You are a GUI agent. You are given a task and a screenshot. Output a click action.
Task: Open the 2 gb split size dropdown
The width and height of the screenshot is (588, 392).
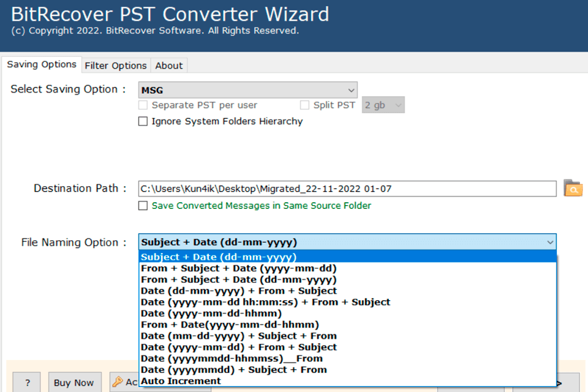(x=383, y=105)
